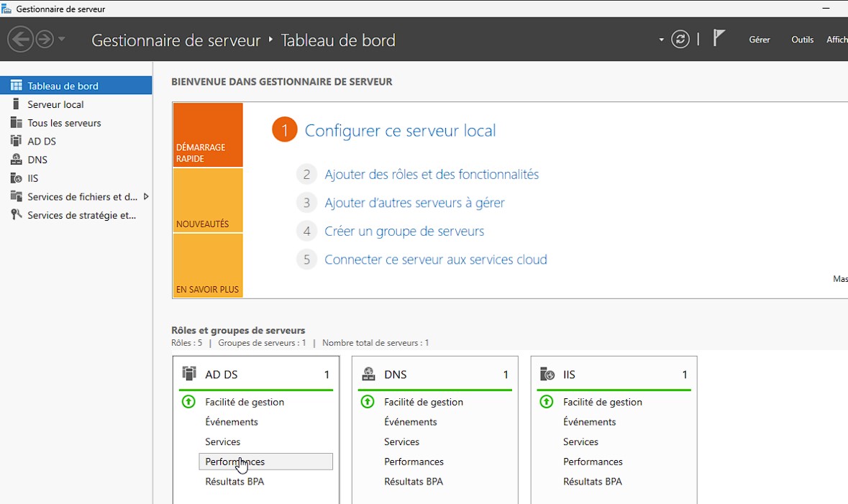This screenshot has height=504, width=848.
Task: Open the Outils menu
Action: (802, 40)
